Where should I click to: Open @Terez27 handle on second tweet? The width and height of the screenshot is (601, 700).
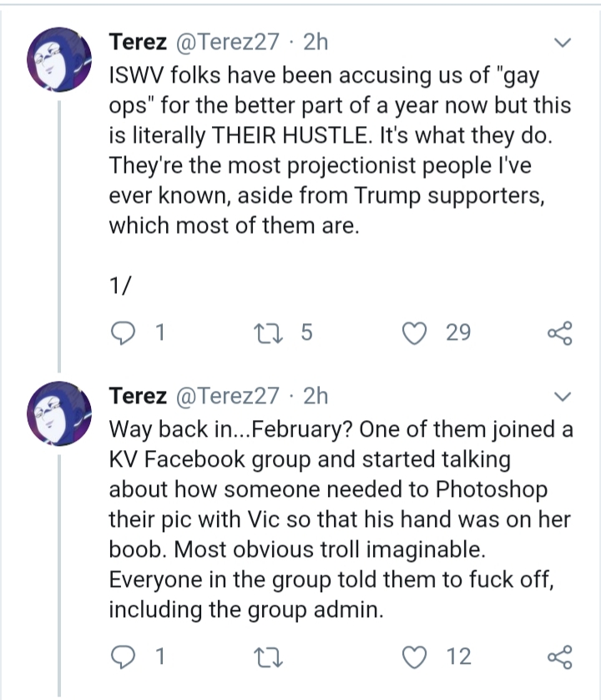pos(228,396)
